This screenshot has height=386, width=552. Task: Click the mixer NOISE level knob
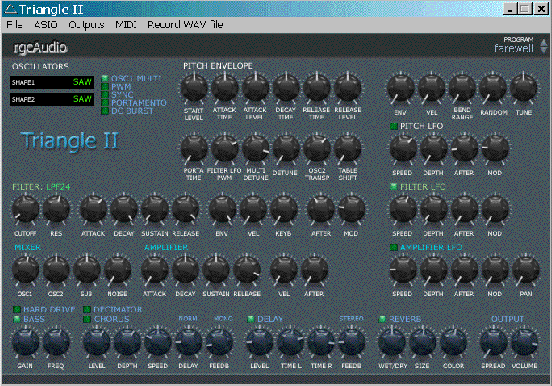tap(118, 270)
